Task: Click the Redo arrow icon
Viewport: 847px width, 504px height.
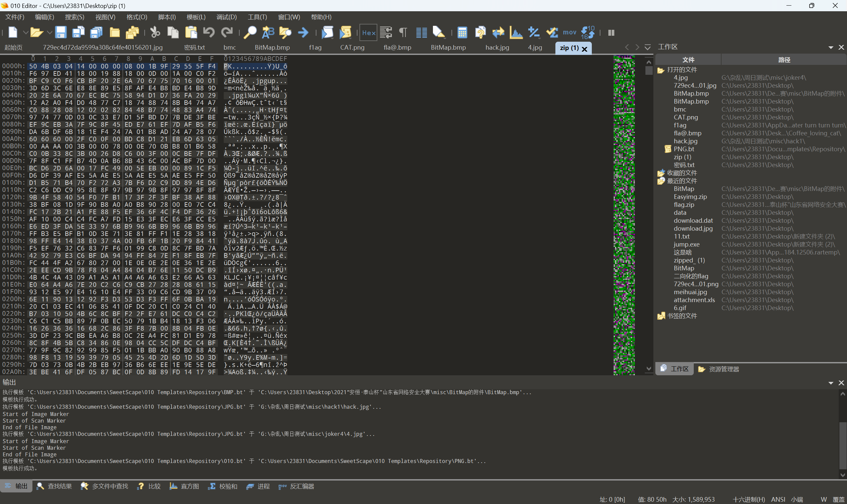Action: (227, 33)
